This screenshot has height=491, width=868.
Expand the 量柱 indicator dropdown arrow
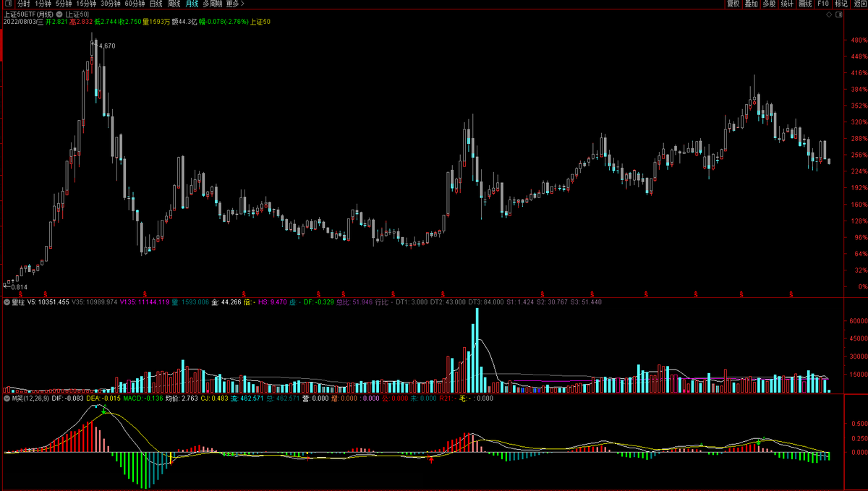pyautogui.click(x=7, y=302)
